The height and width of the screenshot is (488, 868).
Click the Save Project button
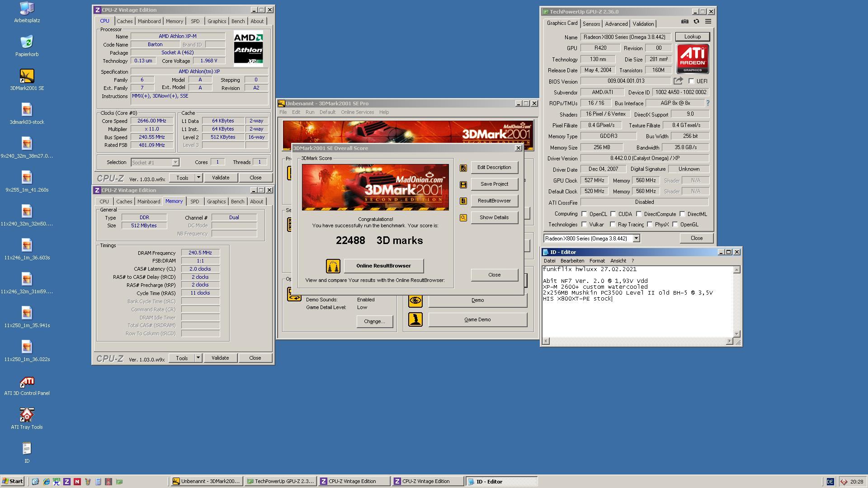pyautogui.click(x=494, y=184)
